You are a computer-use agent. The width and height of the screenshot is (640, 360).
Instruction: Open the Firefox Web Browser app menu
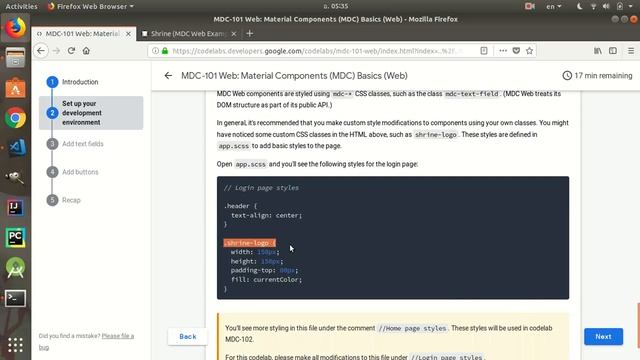pos(91,6)
